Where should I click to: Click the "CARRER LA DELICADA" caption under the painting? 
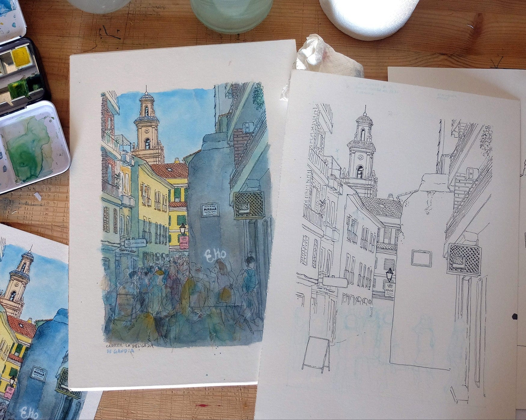coord(130,346)
